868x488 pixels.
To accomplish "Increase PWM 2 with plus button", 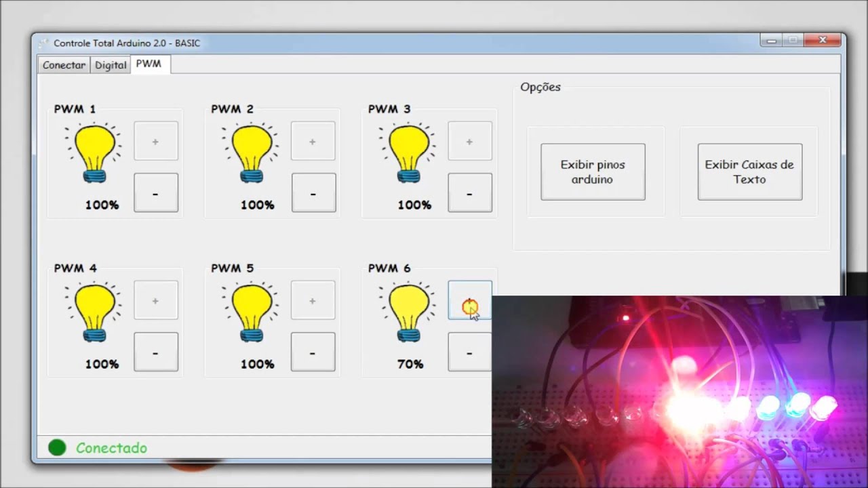I will [313, 141].
